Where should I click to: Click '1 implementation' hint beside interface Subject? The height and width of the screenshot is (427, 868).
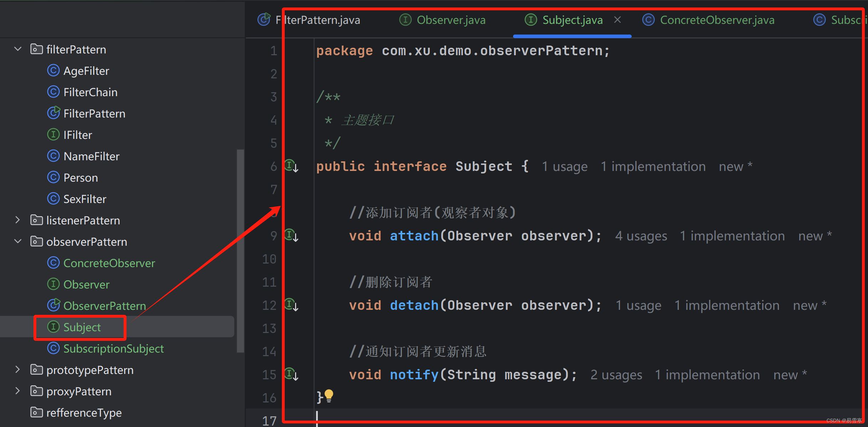(x=653, y=167)
